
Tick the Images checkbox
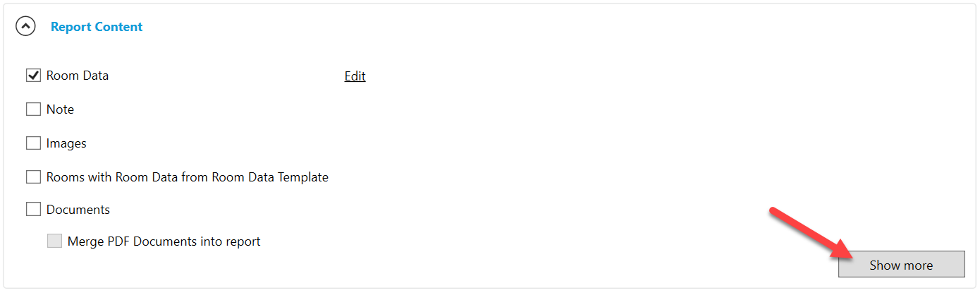click(x=33, y=143)
